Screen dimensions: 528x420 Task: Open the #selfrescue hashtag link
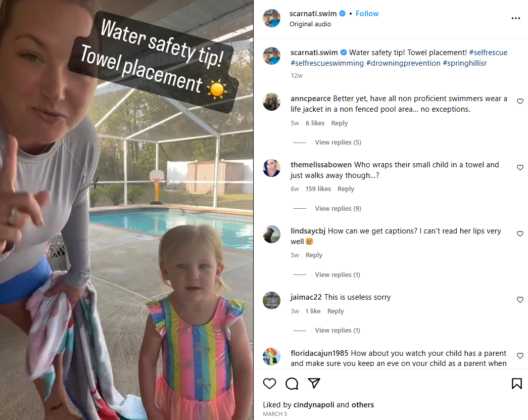pyautogui.click(x=488, y=53)
